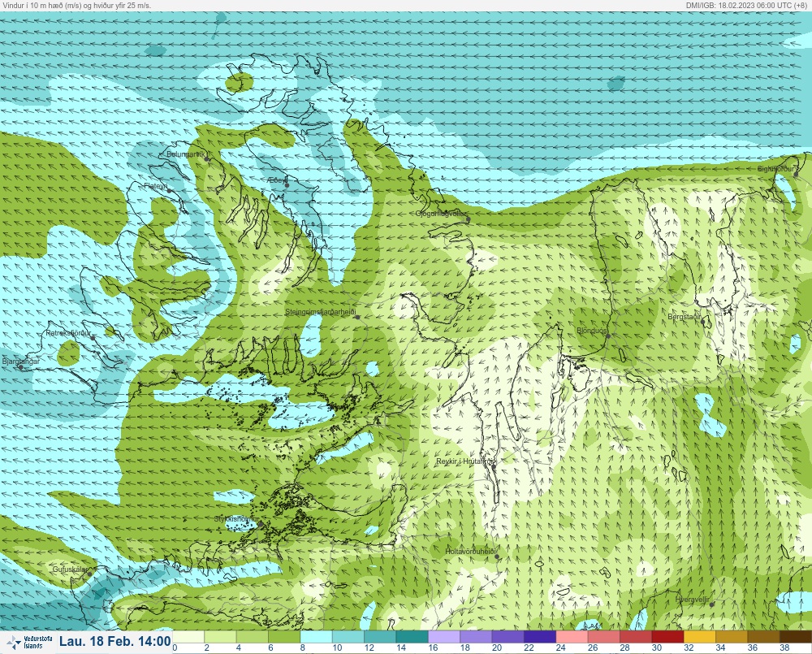
Task: Click the Siglufjörður station label
Action: [775, 169]
